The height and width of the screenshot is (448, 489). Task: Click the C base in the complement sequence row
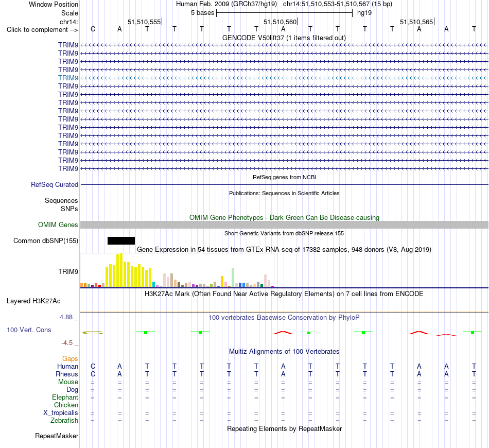point(93,29)
